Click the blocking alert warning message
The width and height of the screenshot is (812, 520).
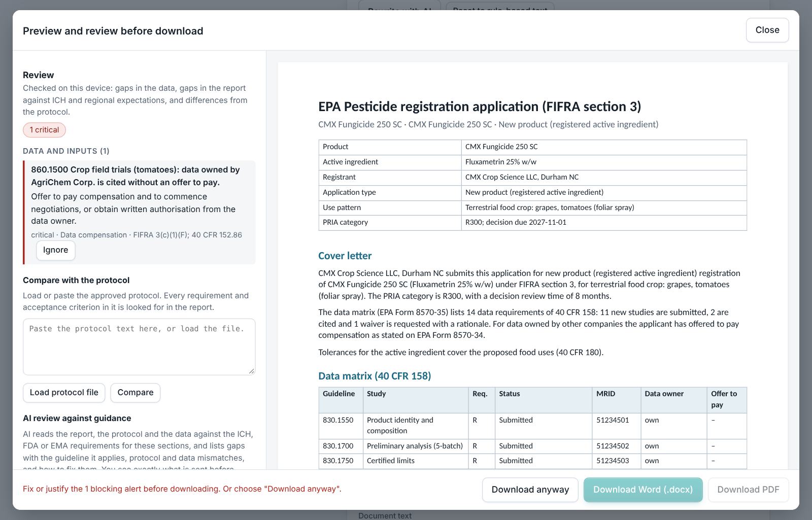click(x=182, y=489)
